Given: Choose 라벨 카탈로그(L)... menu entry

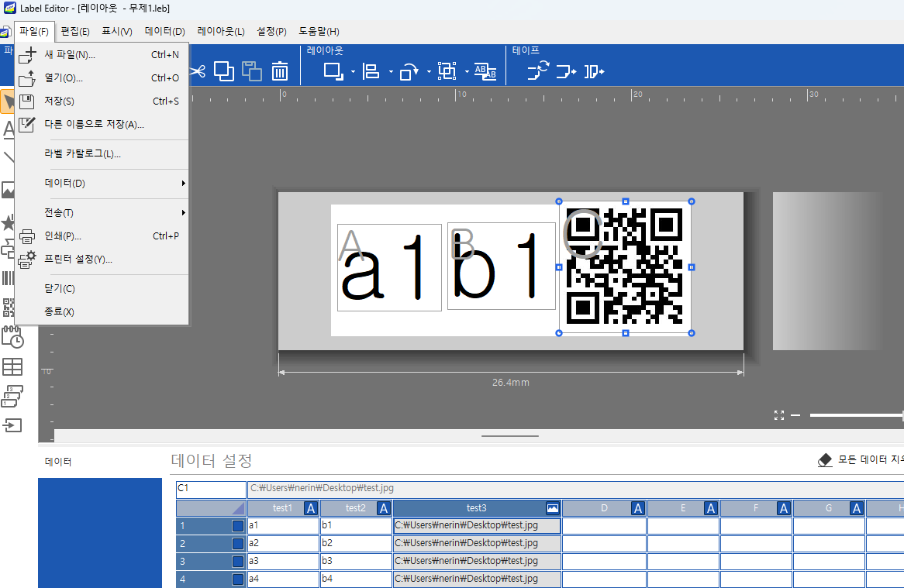Looking at the screenshot, I should point(102,153).
